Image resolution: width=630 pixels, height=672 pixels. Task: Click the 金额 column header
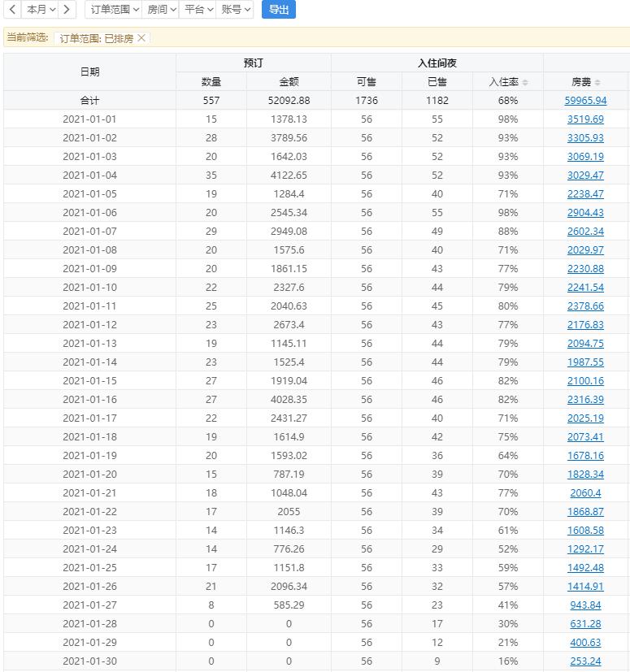tap(289, 81)
